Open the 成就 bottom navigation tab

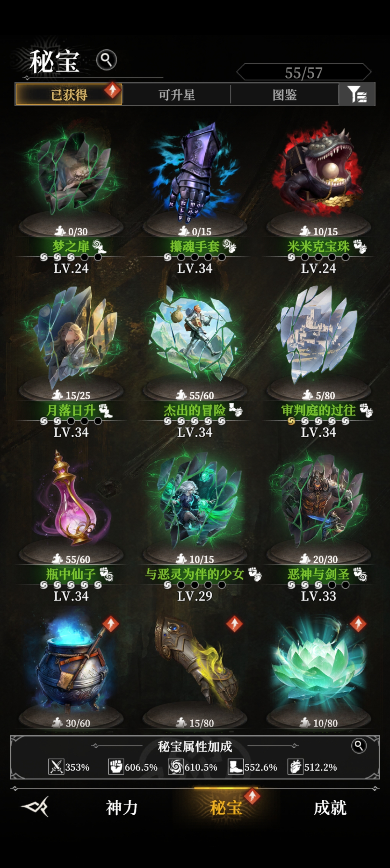(330, 808)
